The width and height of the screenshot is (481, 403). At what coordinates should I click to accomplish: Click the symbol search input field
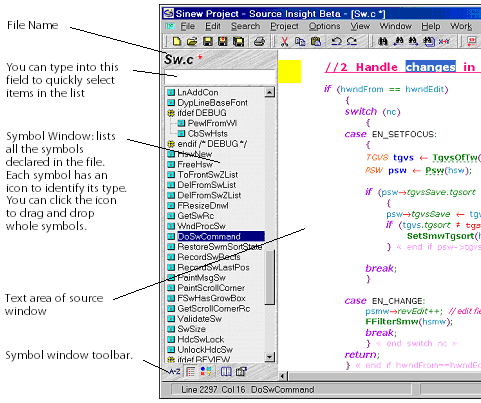point(220,76)
